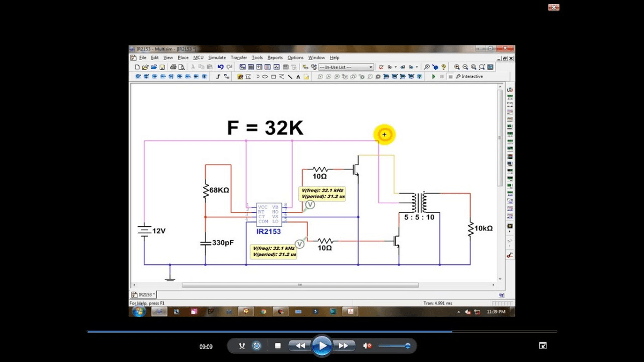
Task: Click the Zoom in magnifier icon
Action: click(x=457, y=67)
